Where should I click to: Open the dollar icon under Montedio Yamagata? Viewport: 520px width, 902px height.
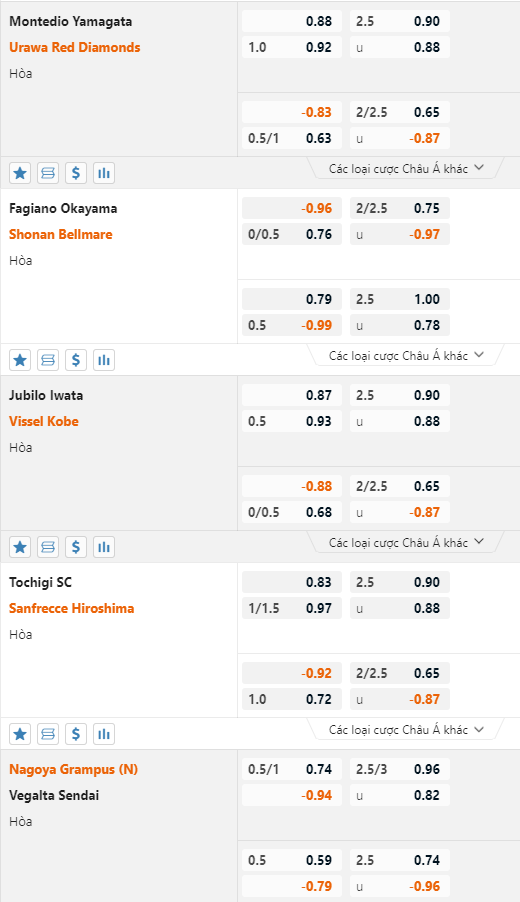(76, 173)
